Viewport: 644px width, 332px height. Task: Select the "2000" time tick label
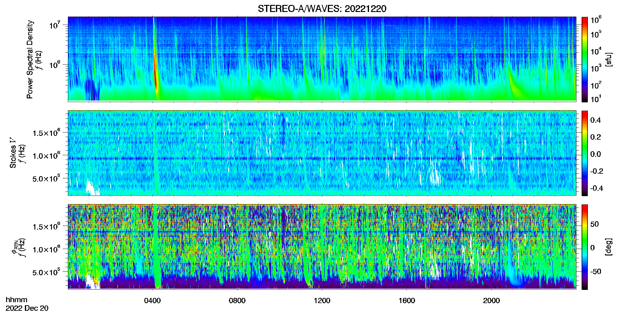491,300
